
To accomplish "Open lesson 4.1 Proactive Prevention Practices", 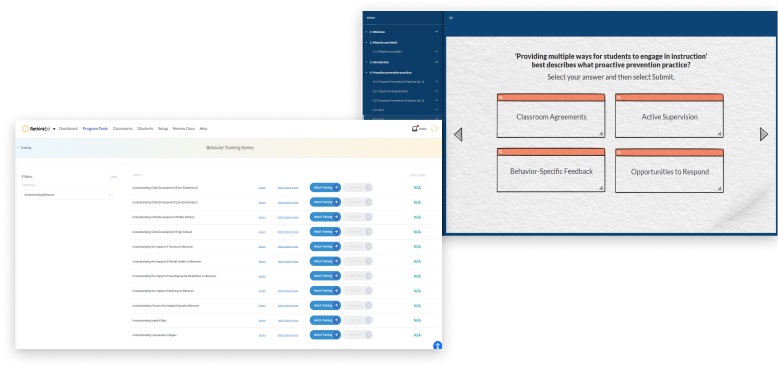I will pyautogui.click(x=398, y=81).
